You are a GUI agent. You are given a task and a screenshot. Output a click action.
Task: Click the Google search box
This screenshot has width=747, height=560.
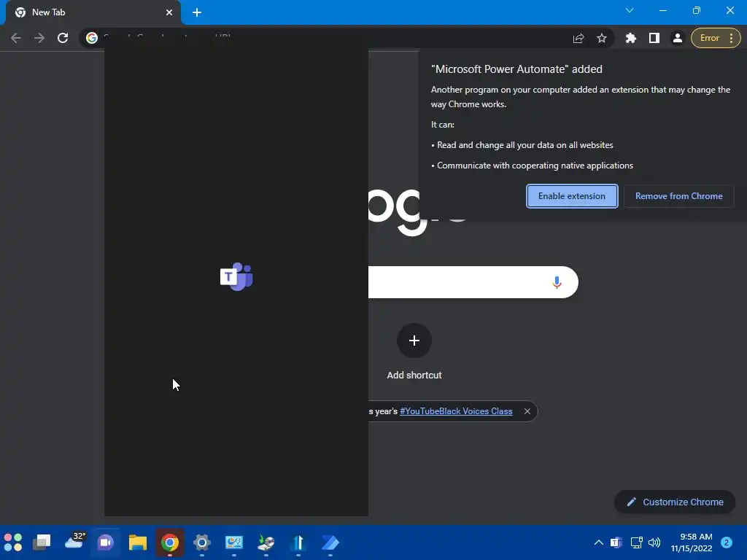coord(473,282)
